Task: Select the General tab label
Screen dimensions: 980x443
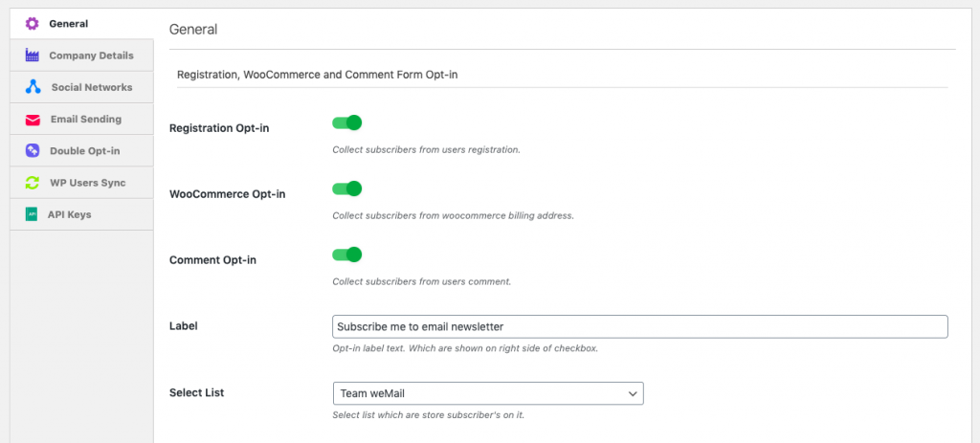Action: coord(69,24)
